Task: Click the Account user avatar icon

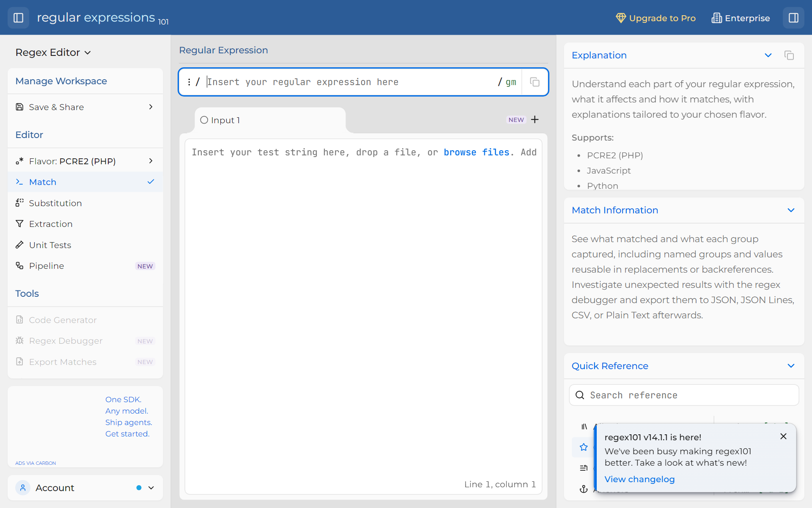Action: click(x=23, y=488)
